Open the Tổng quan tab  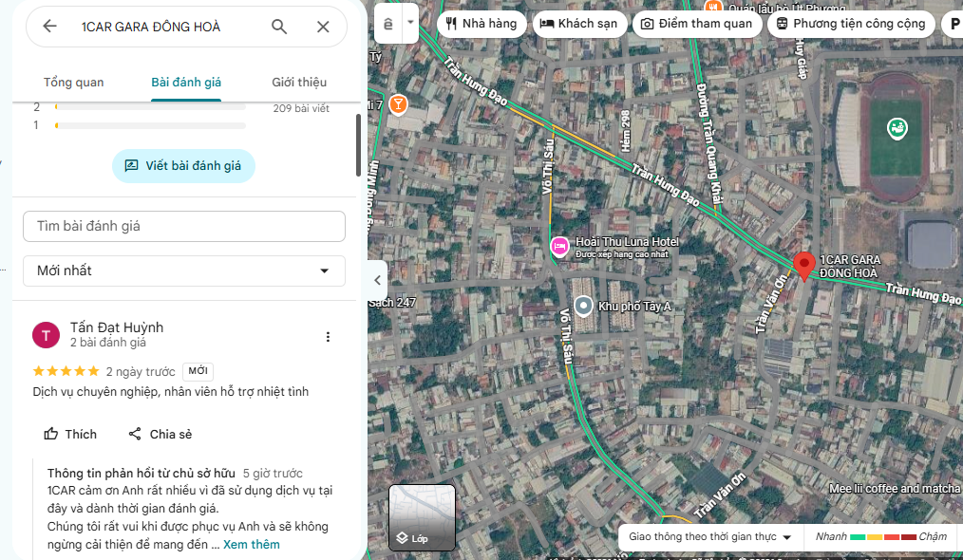(74, 83)
